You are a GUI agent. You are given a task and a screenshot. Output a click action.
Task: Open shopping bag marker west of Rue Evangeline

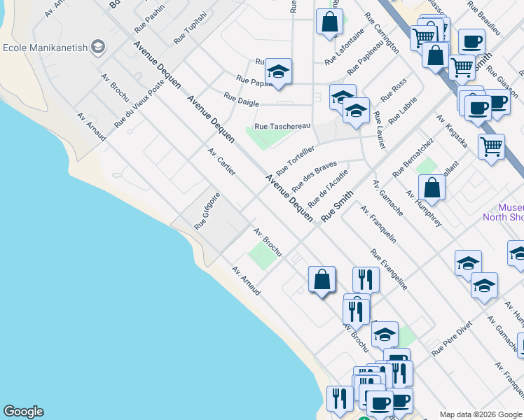[x=322, y=280]
